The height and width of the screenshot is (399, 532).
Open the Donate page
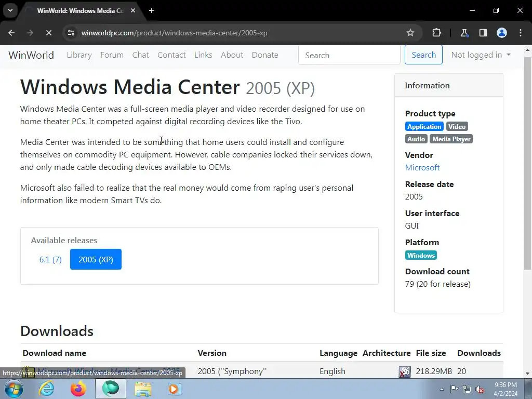click(x=265, y=55)
